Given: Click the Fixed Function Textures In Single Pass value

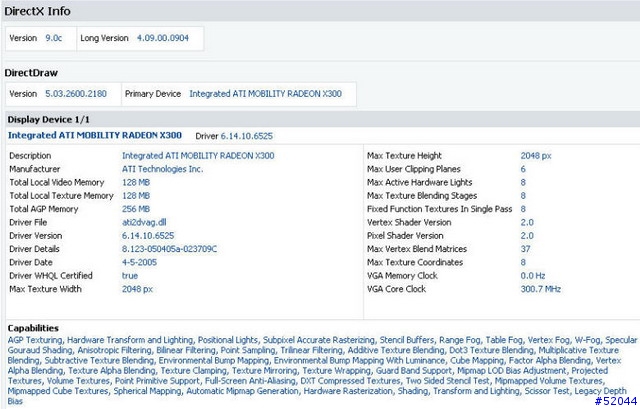Looking at the screenshot, I should 523,209.
